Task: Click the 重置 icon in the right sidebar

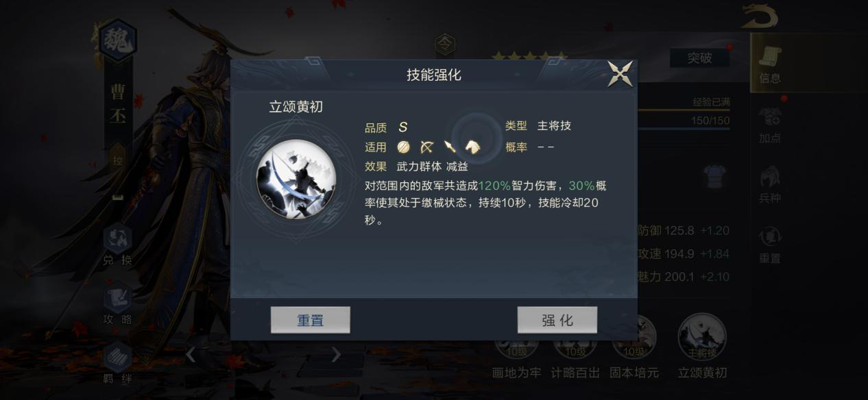Action: point(770,245)
